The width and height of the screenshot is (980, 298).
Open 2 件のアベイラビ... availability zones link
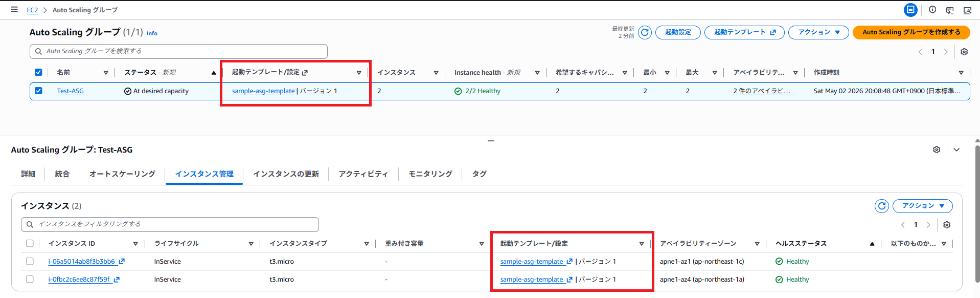coord(764,91)
